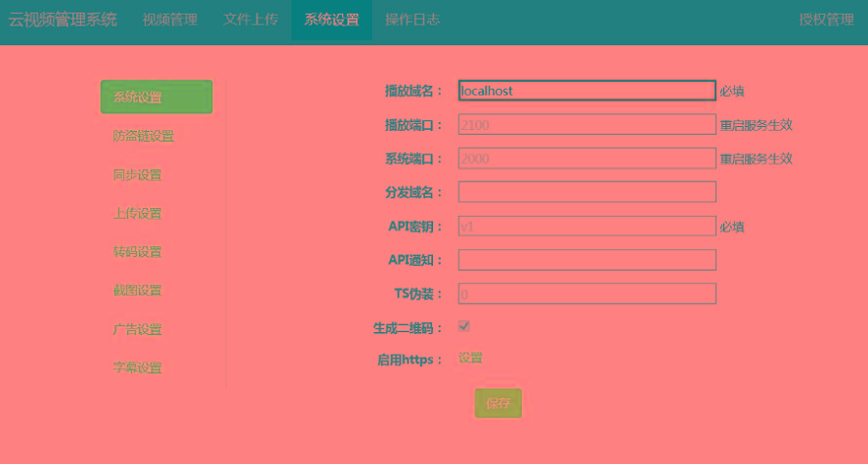This screenshot has width=868, height=464.
Task: Click the 云视频管理系统 site title
Action: (63, 20)
